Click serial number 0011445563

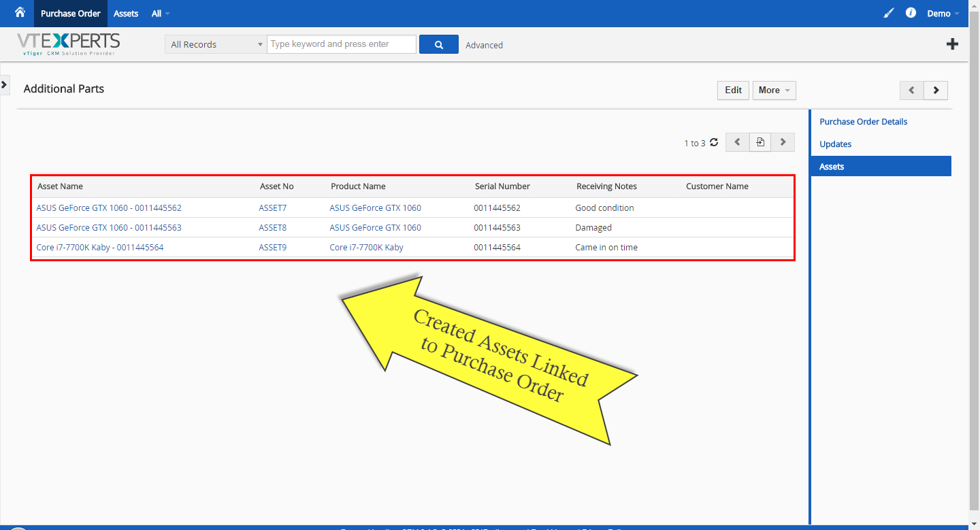(497, 228)
